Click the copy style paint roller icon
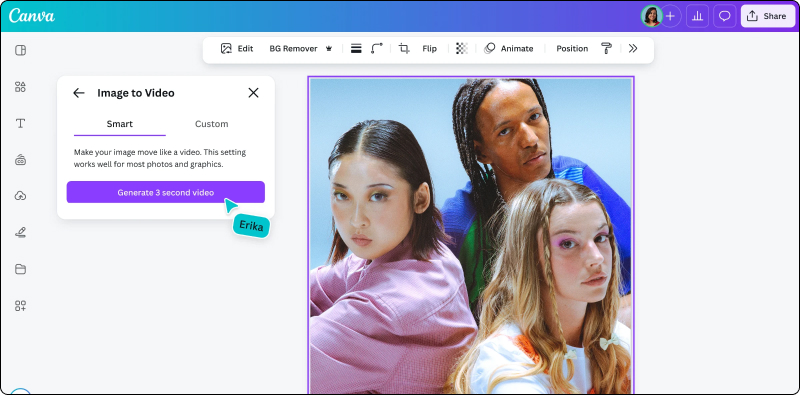The image size is (800, 395). (x=606, y=48)
